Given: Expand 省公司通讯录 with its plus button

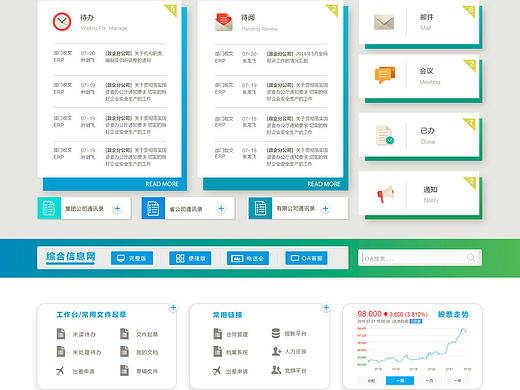Looking at the screenshot, I should point(221,208).
